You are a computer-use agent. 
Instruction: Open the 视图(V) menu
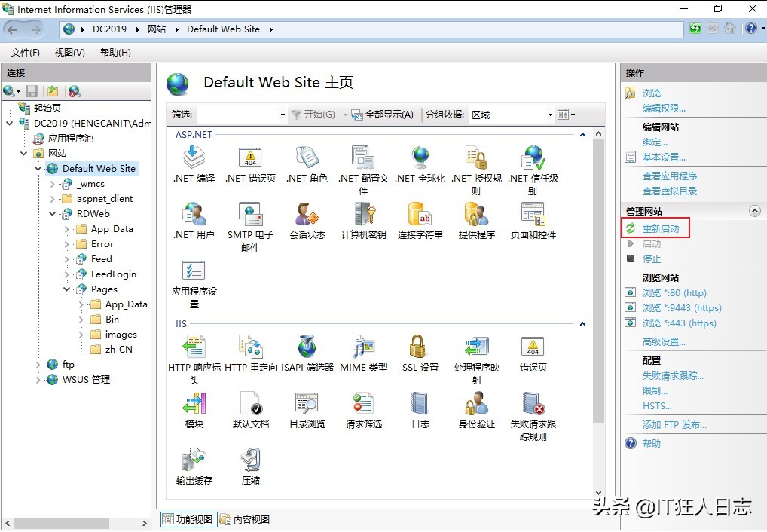[x=69, y=52]
